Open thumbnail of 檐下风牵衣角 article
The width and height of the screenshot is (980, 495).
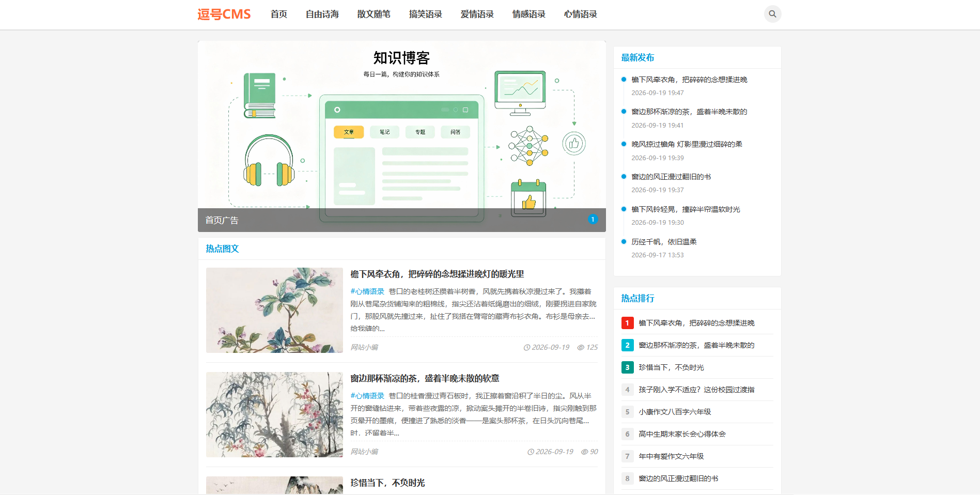pyautogui.click(x=274, y=310)
